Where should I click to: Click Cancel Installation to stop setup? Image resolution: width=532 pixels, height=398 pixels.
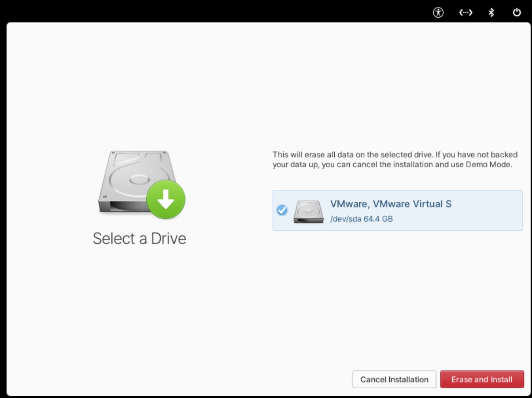point(394,379)
